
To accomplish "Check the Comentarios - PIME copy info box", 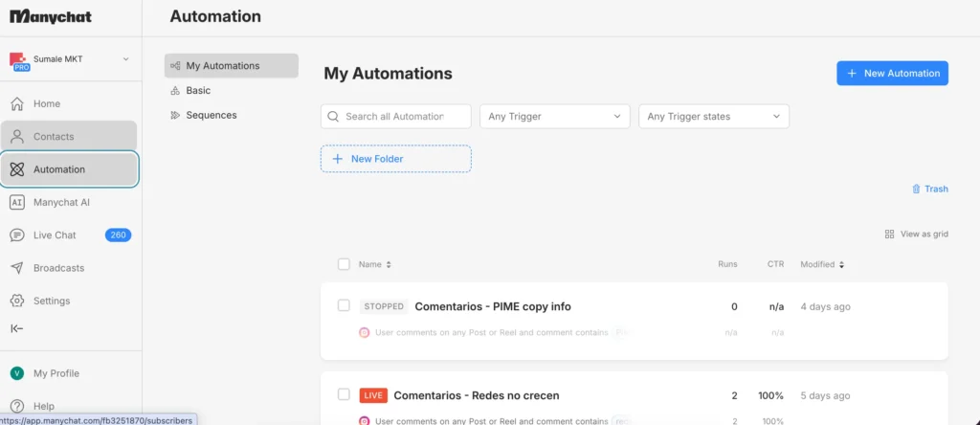I will point(344,305).
